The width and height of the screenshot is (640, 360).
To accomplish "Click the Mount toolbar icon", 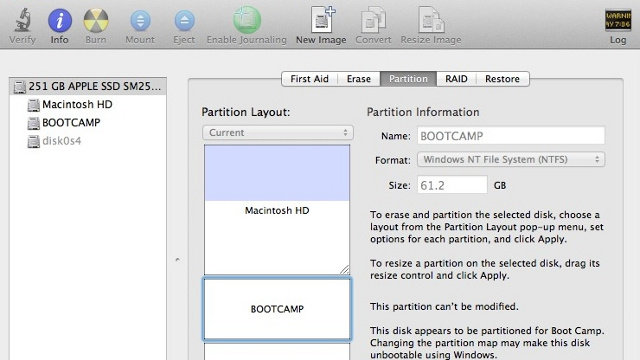I will (140, 20).
